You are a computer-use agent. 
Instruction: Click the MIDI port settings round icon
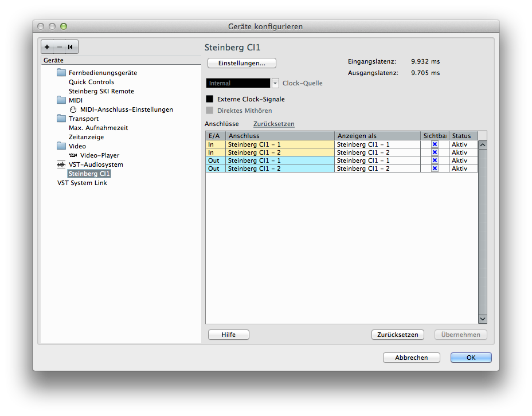73,109
